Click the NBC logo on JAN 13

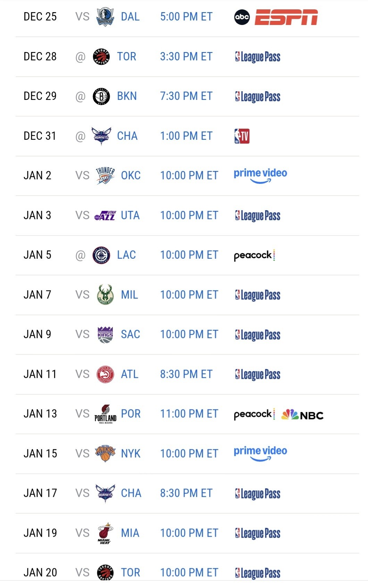tap(302, 415)
